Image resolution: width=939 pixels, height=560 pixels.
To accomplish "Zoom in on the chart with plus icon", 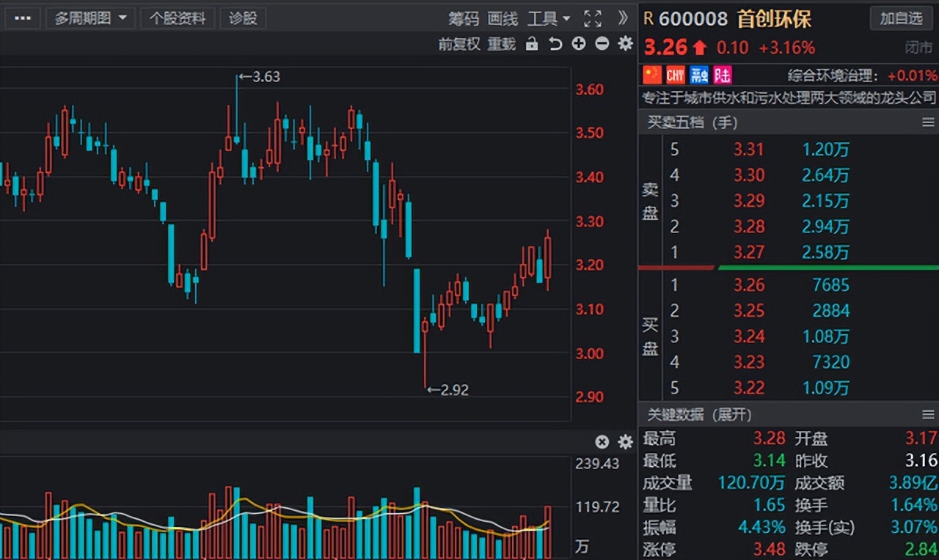I will [578, 44].
